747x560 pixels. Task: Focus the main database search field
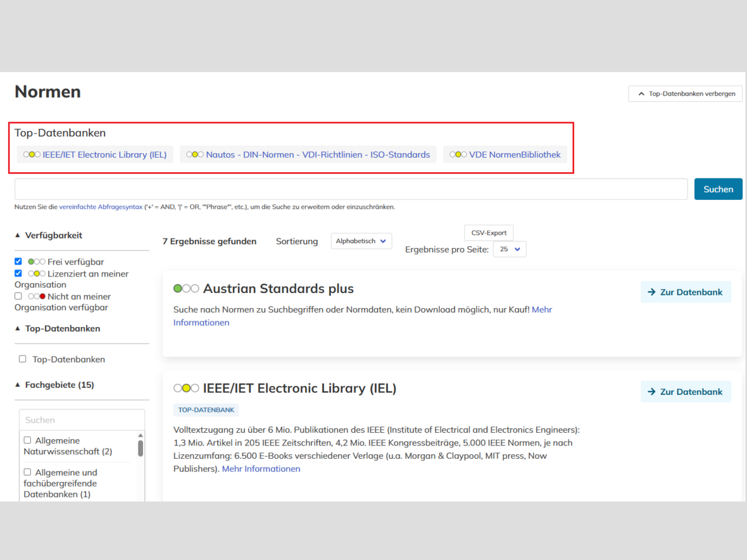coord(351,189)
